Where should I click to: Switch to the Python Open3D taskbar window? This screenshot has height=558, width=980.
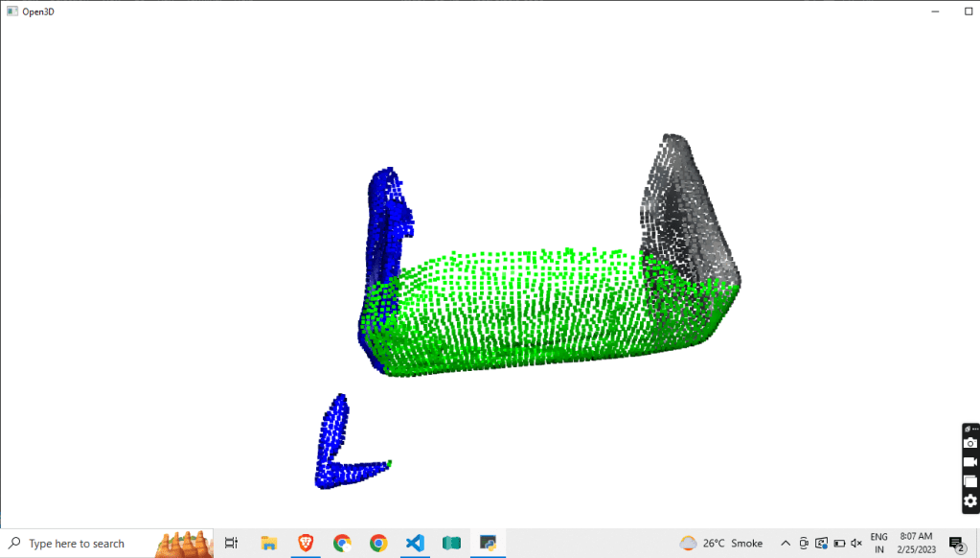(488, 543)
